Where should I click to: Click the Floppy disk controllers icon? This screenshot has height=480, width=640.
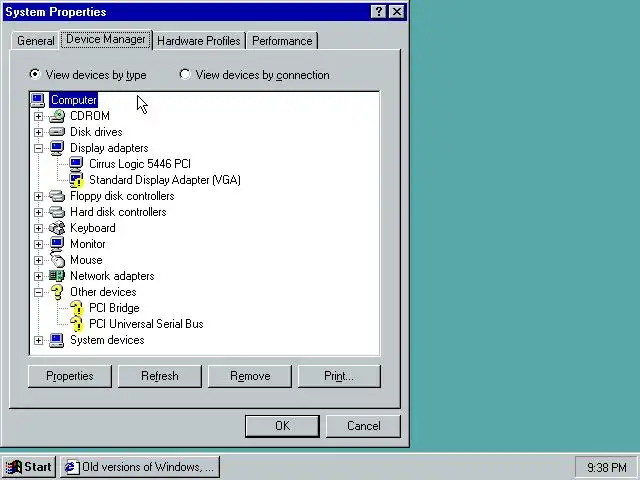[x=57, y=196]
